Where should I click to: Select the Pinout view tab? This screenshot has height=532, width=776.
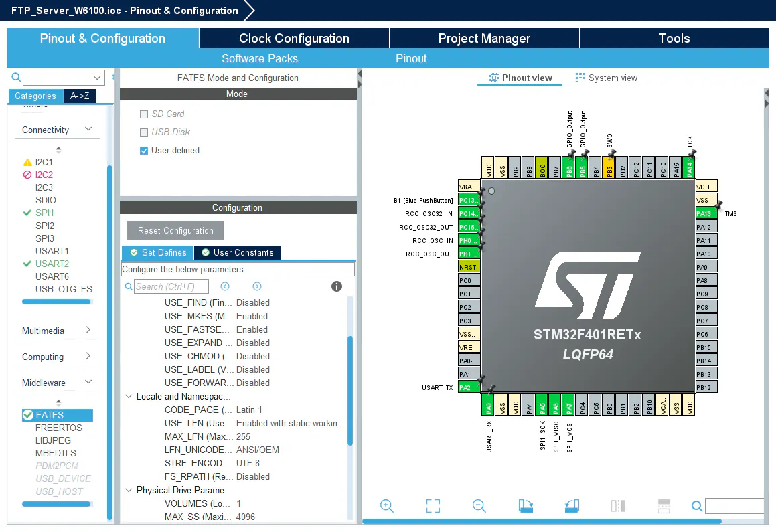(521, 78)
